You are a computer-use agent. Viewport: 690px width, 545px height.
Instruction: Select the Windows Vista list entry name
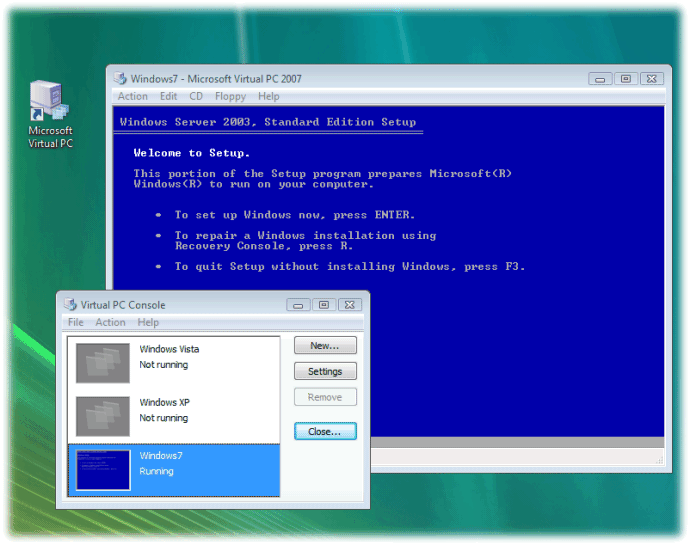(169, 349)
